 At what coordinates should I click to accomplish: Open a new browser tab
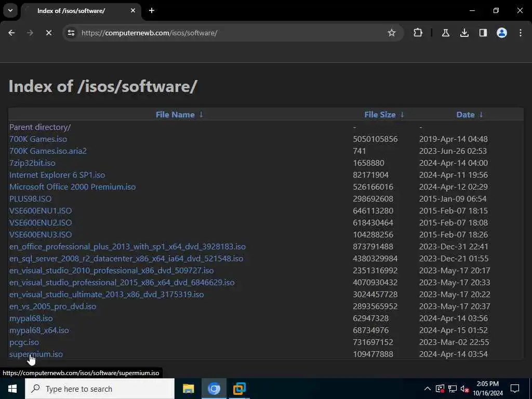[152, 10]
